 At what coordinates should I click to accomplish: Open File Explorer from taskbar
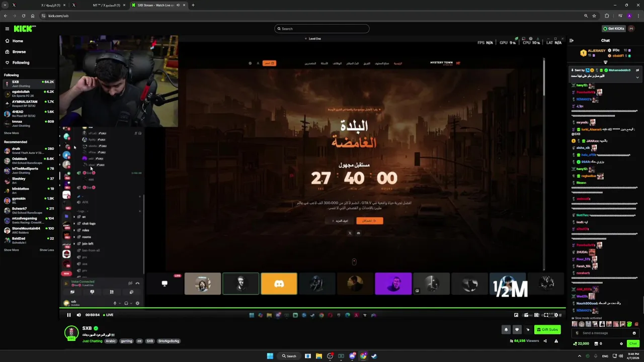pos(319,356)
